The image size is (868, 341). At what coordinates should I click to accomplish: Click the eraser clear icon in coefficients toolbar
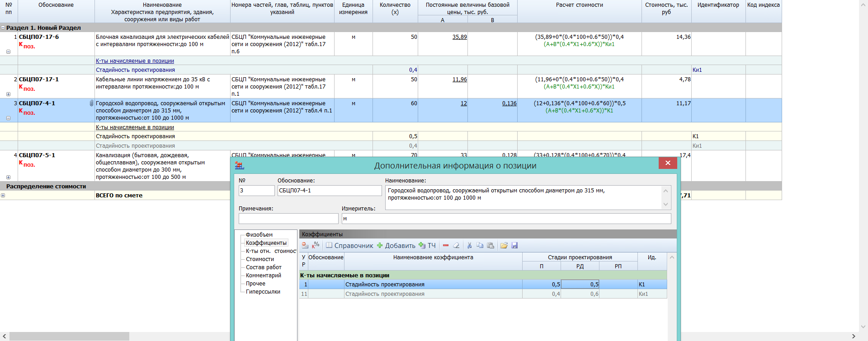(456, 246)
